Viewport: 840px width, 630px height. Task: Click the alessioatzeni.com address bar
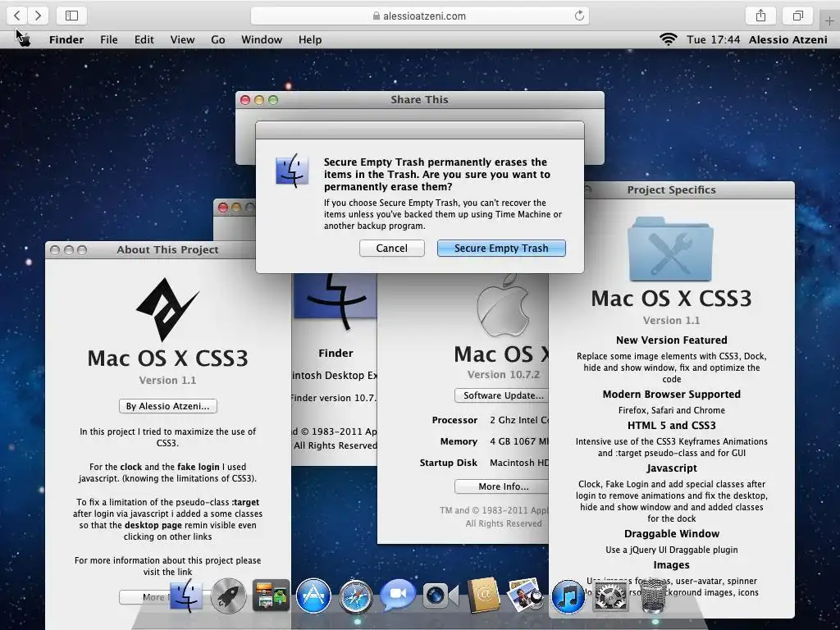tap(420, 16)
